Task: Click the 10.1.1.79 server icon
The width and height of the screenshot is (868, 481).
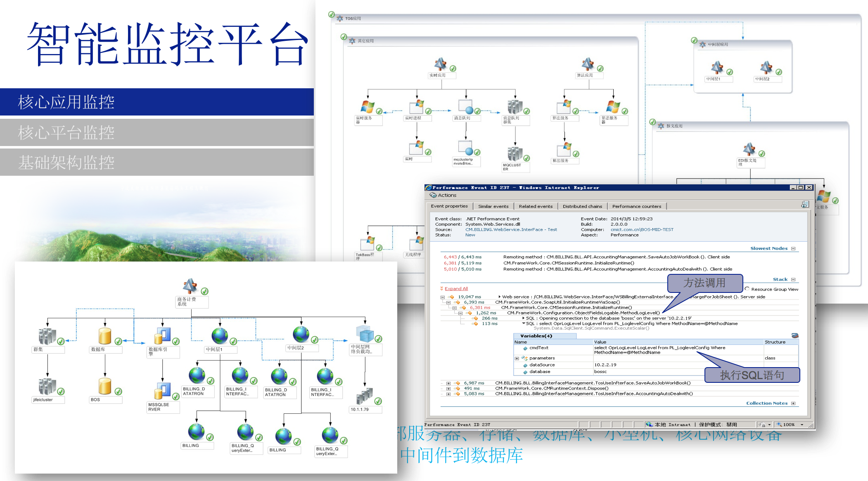Action: click(x=365, y=396)
